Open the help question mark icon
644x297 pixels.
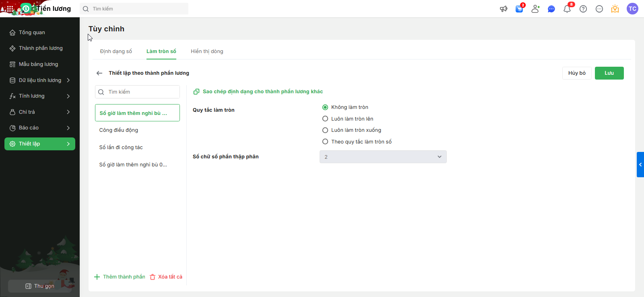coord(583,9)
